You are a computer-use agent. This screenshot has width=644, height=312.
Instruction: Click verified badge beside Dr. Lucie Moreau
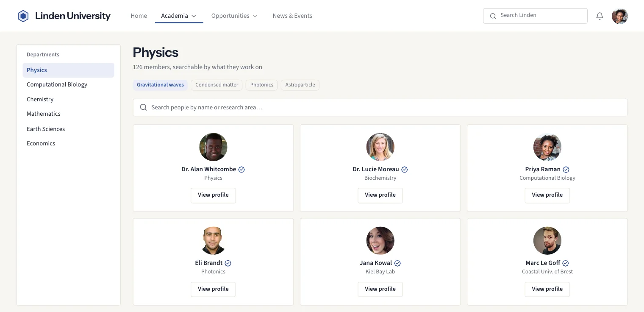coord(405,170)
